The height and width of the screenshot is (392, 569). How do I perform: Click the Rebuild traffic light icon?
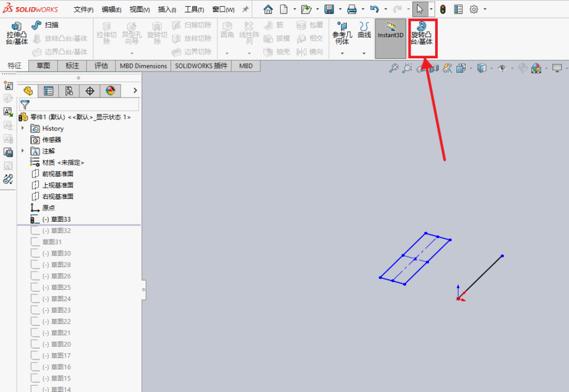(x=443, y=9)
